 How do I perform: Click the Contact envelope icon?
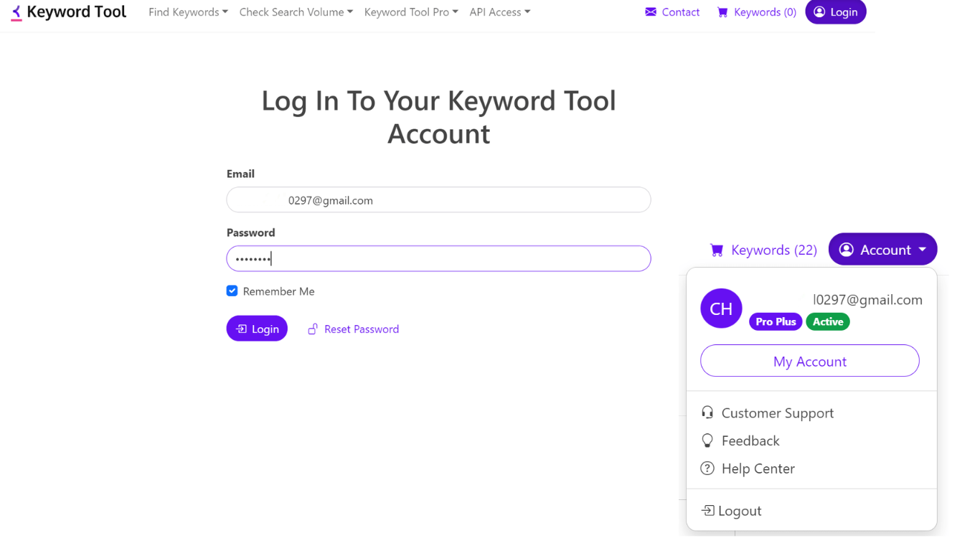tap(651, 12)
